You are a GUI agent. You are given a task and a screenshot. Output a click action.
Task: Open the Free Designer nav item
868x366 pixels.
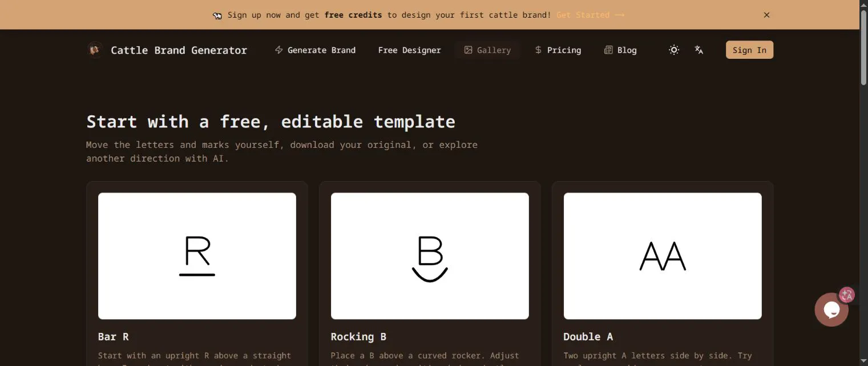[x=409, y=50]
